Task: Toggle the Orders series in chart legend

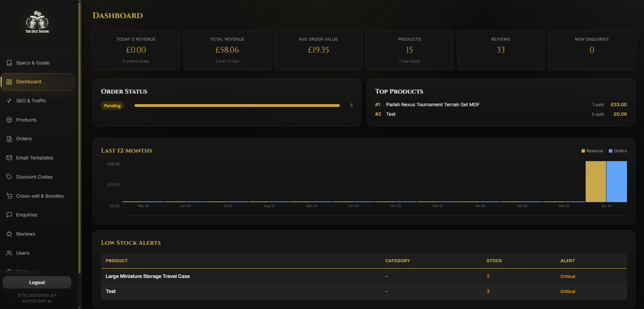Action: point(618,151)
